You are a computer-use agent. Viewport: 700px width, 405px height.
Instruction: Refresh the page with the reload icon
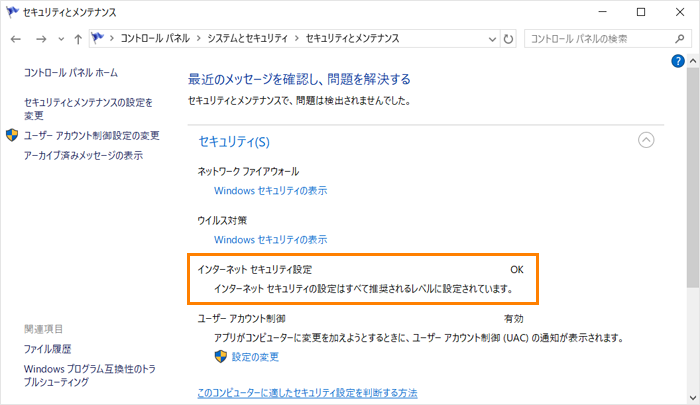point(508,39)
